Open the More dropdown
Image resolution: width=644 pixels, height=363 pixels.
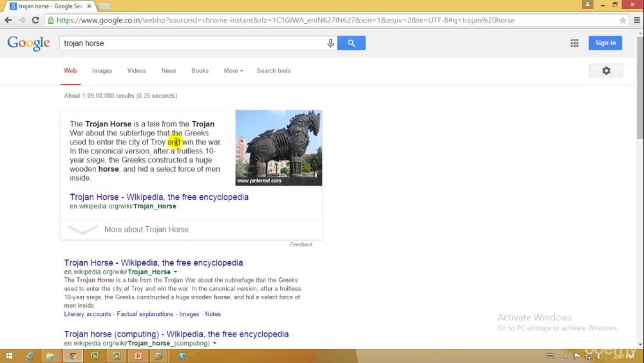(233, 71)
